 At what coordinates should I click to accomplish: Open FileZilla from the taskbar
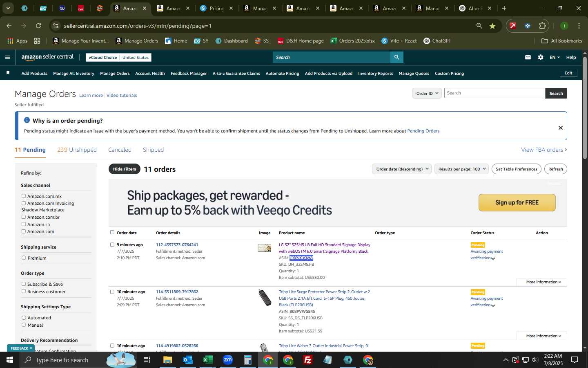(x=308, y=360)
